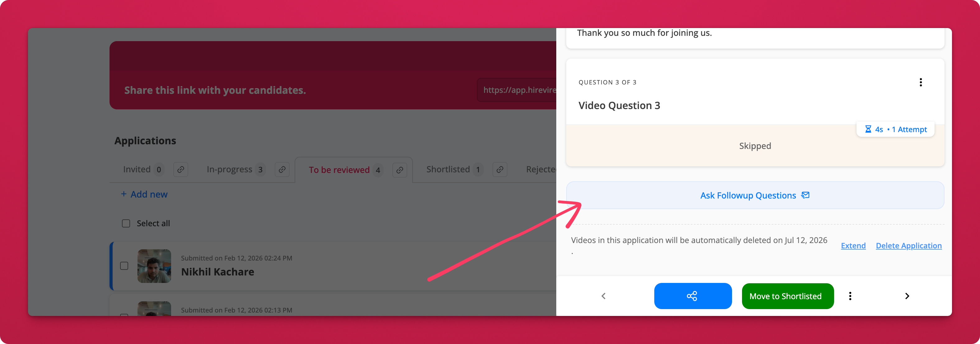Copy the In-progress tab link icon
This screenshot has height=344, width=980.
point(282,170)
